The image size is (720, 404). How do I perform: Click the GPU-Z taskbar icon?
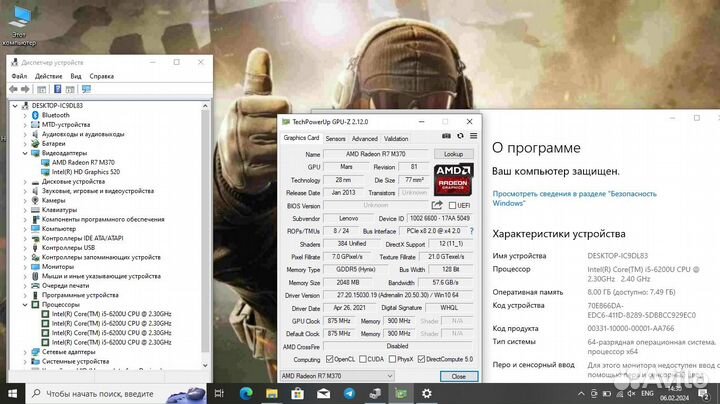point(401,393)
